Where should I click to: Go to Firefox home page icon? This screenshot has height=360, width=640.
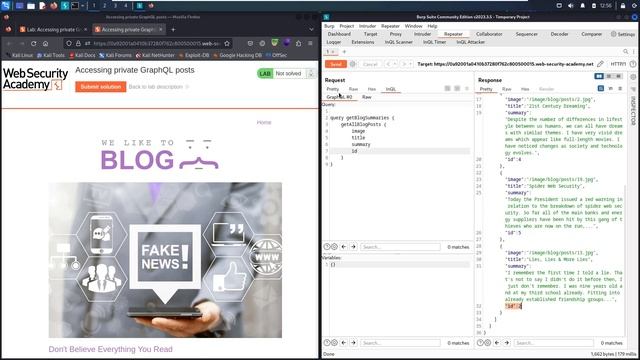pyautogui.click(x=45, y=43)
